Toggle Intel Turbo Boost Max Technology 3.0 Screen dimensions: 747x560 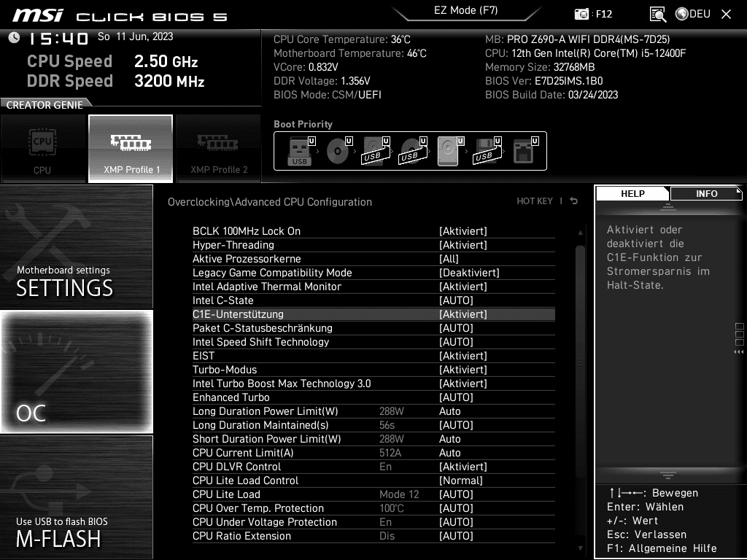373,384
